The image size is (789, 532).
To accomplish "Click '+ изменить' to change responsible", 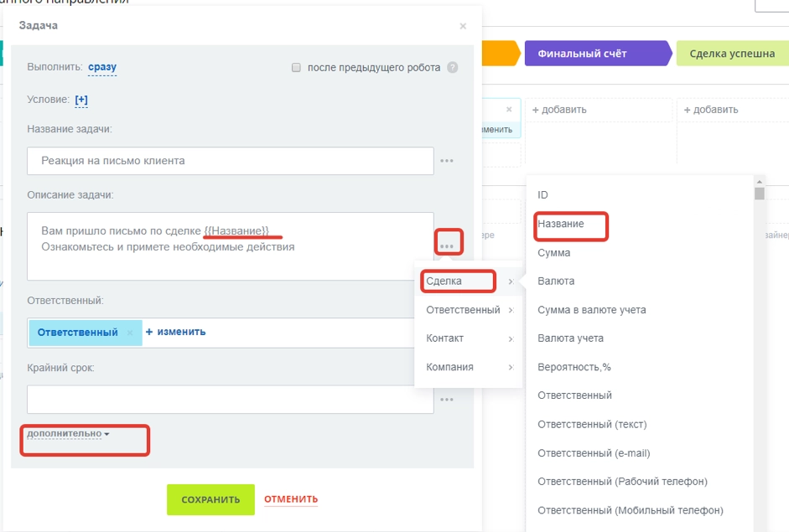I will click(176, 332).
